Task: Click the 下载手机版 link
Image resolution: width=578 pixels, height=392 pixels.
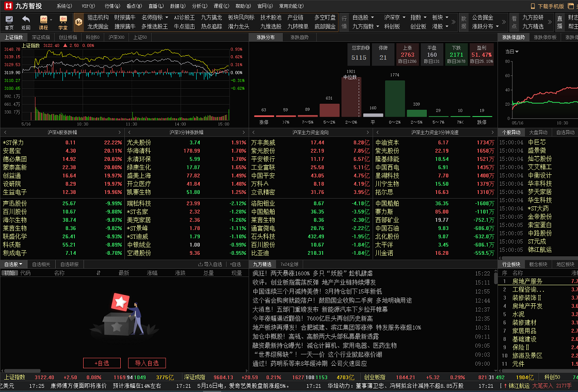Action: click(x=551, y=6)
